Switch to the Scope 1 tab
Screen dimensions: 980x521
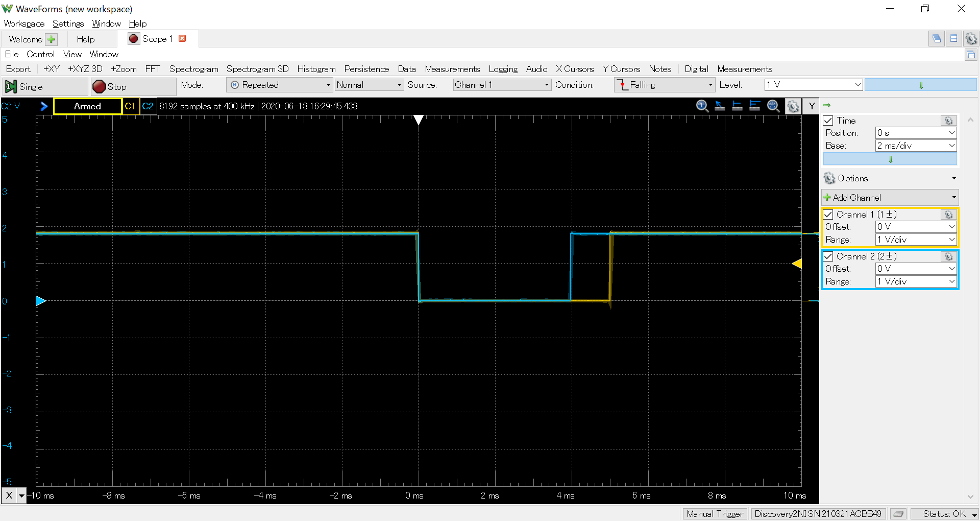coord(157,39)
